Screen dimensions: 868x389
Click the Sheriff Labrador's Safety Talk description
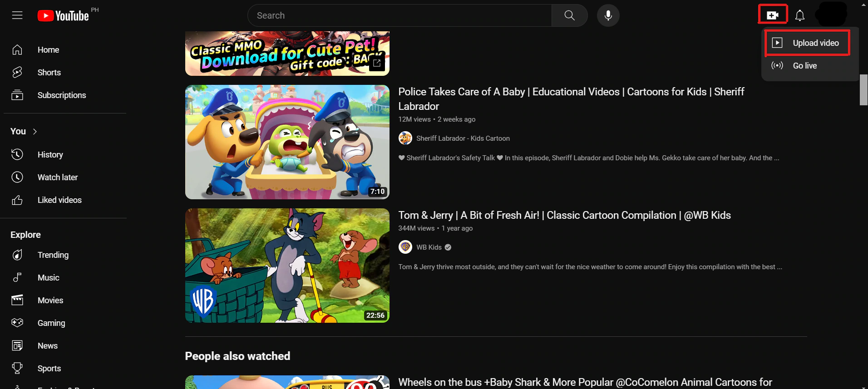[x=589, y=158]
